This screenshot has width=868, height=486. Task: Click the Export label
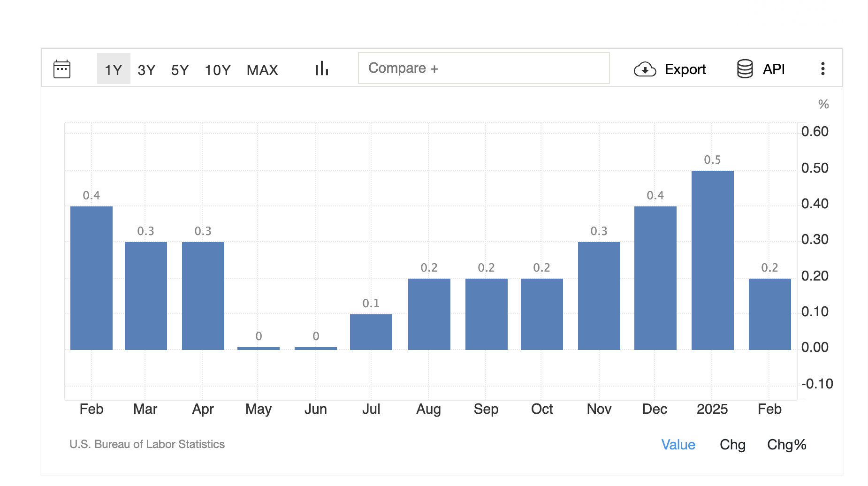pos(685,69)
